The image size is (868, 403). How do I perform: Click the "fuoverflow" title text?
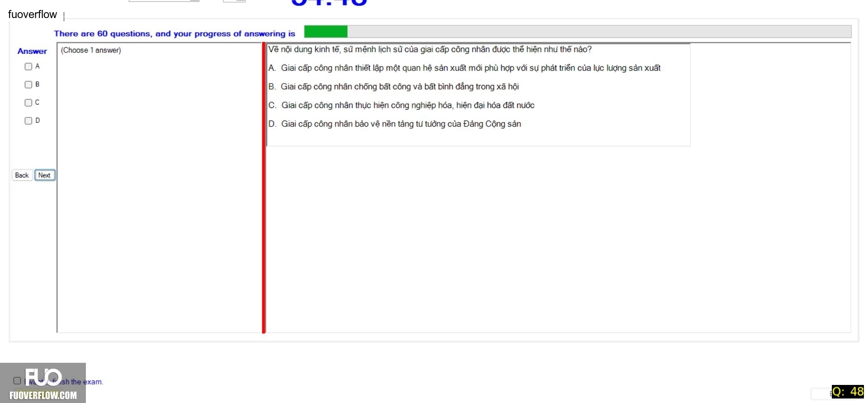click(33, 14)
